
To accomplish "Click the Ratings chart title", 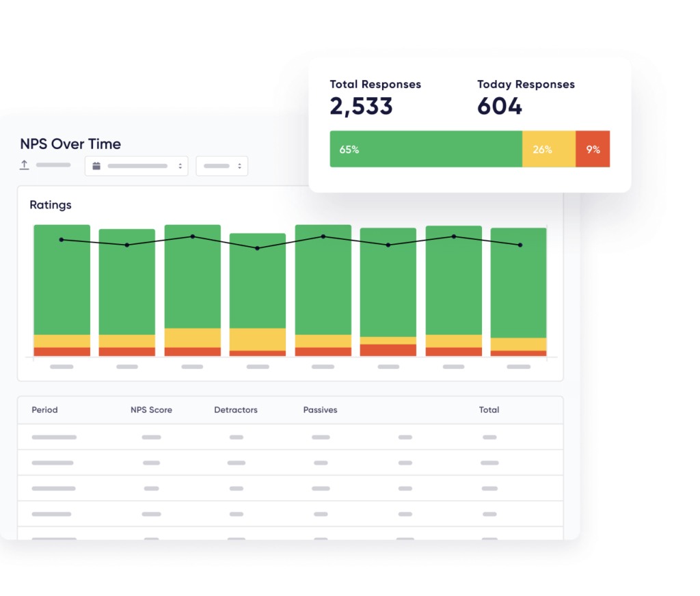I will pyautogui.click(x=51, y=205).
